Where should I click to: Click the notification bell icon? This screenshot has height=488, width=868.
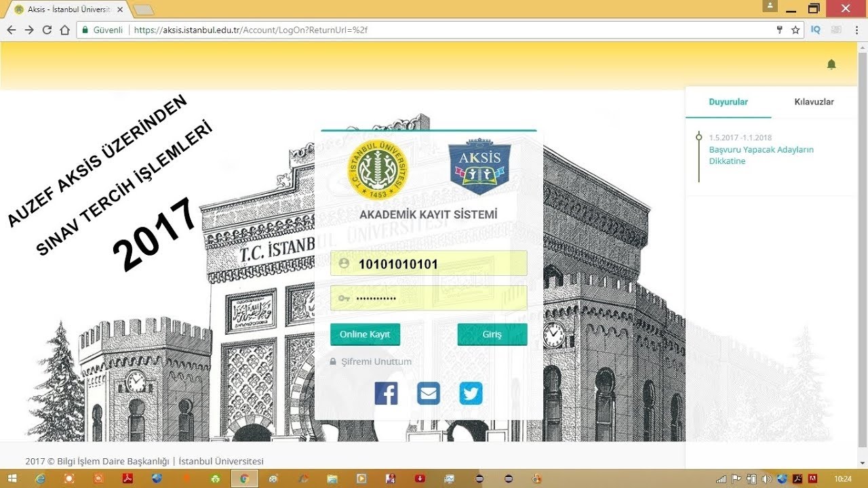point(831,64)
